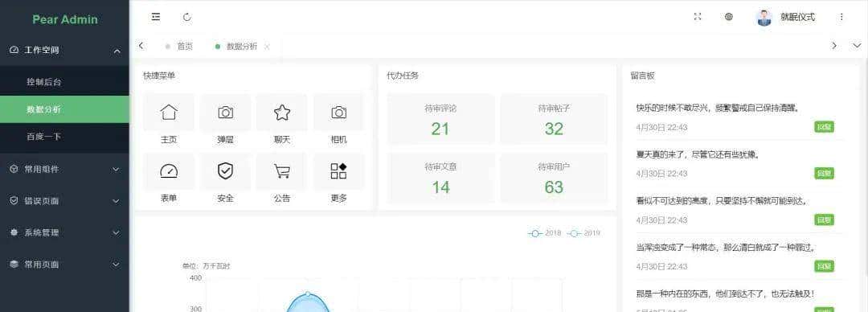The height and width of the screenshot is (312, 868).
Task: Expand the 系统管理 sidebar menu
Action: (65, 232)
